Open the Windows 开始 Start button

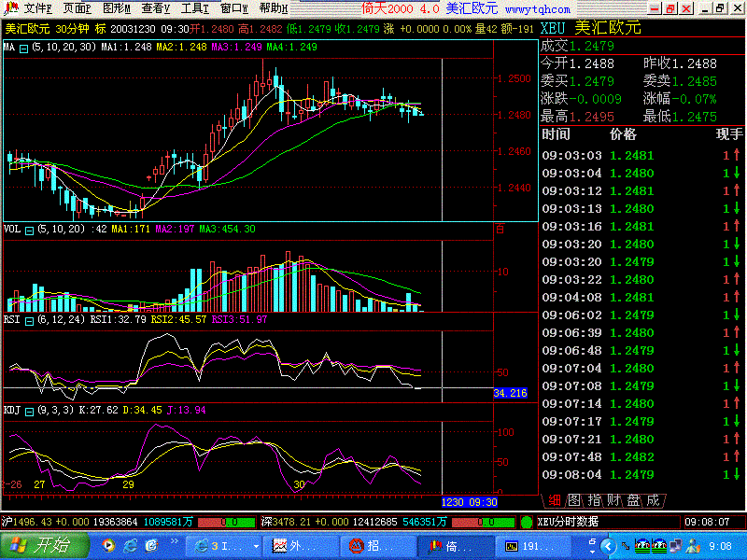(x=44, y=546)
